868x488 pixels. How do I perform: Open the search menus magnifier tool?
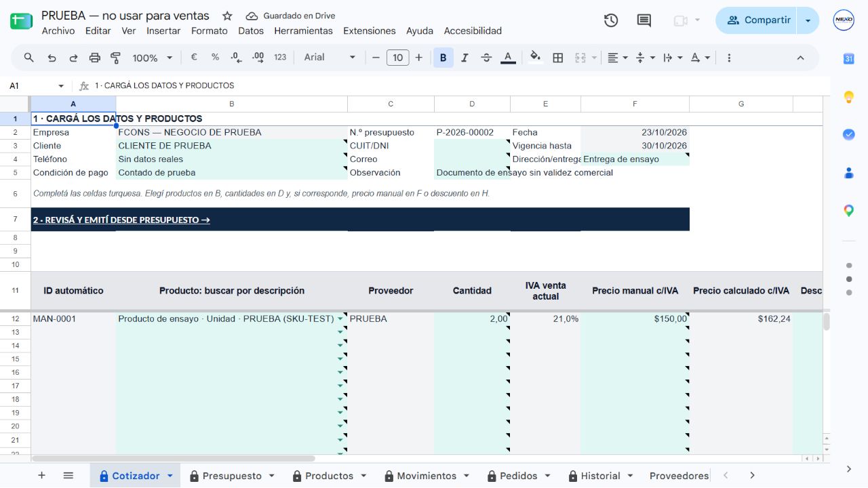coord(28,58)
